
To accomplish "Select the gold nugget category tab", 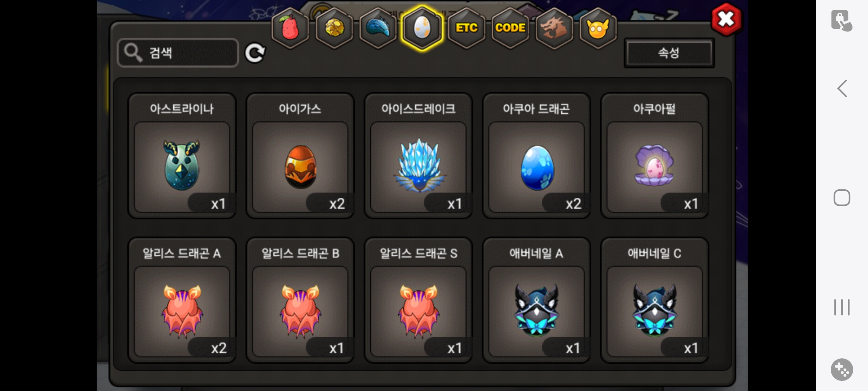I will coord(334,28).
